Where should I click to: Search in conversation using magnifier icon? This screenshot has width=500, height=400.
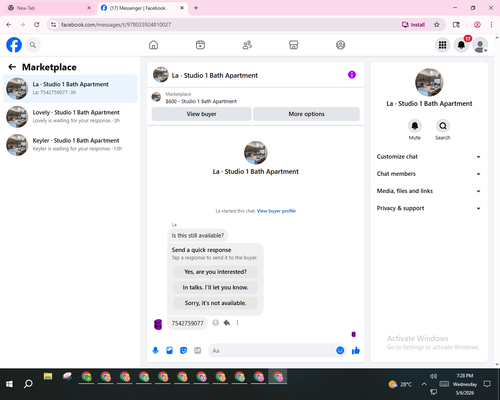(443, 126)
